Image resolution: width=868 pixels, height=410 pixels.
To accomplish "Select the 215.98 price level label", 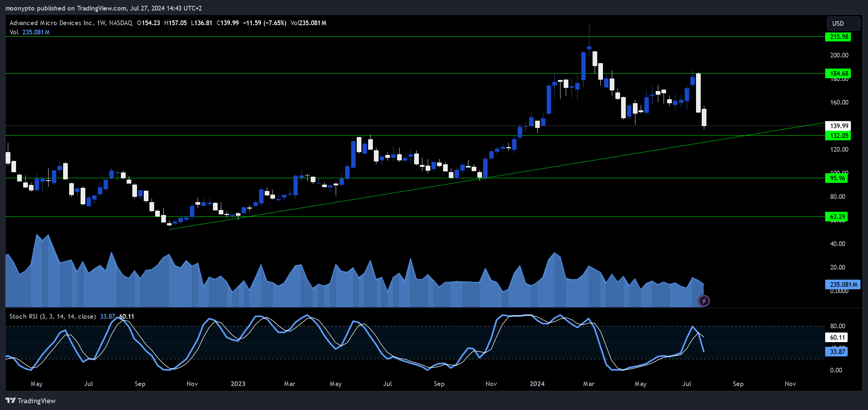I will pyautogui.click(x=838, y=37).
